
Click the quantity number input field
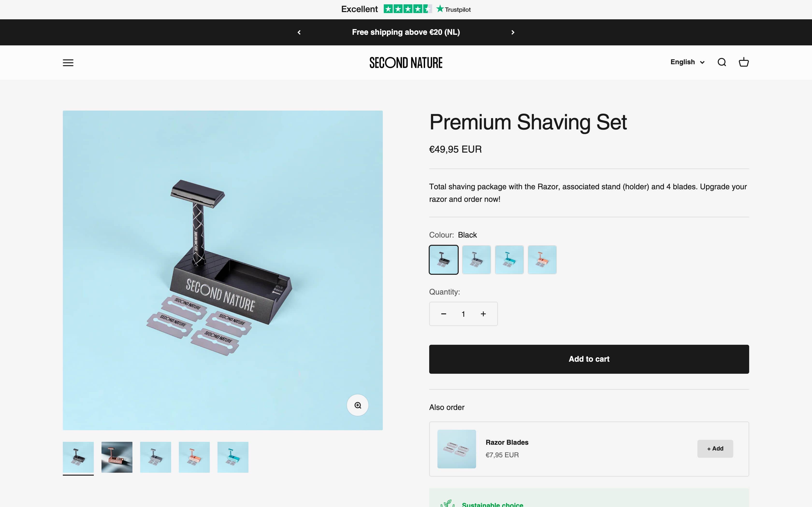[x=463, y=314]
